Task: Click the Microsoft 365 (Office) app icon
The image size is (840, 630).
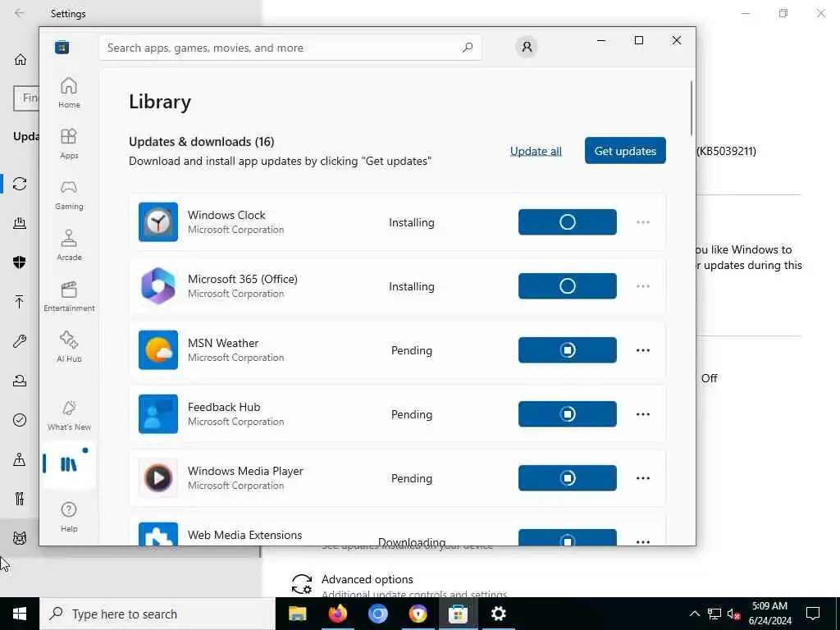Action: click(x=158, y=286)
